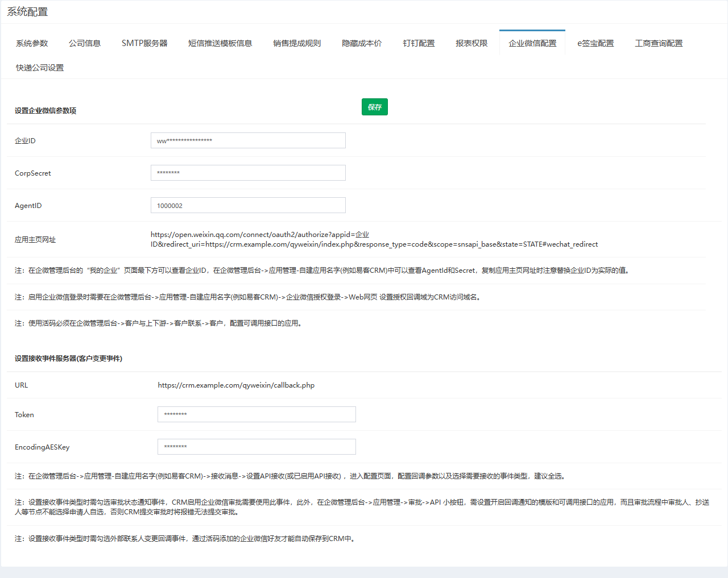Viewport: 728px width, 578px height.
Task: Click the AgentID field label
Action: 28,206
